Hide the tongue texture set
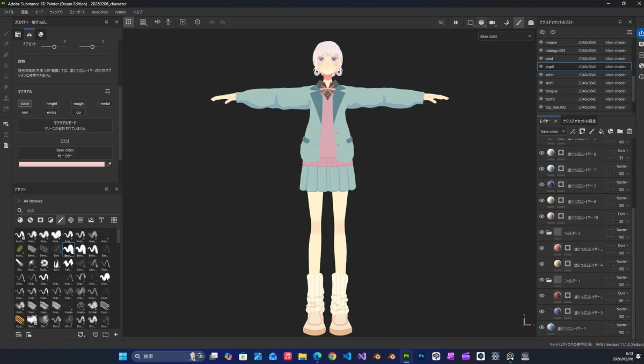This screenshot has width=644, height=364. point(541,91)
